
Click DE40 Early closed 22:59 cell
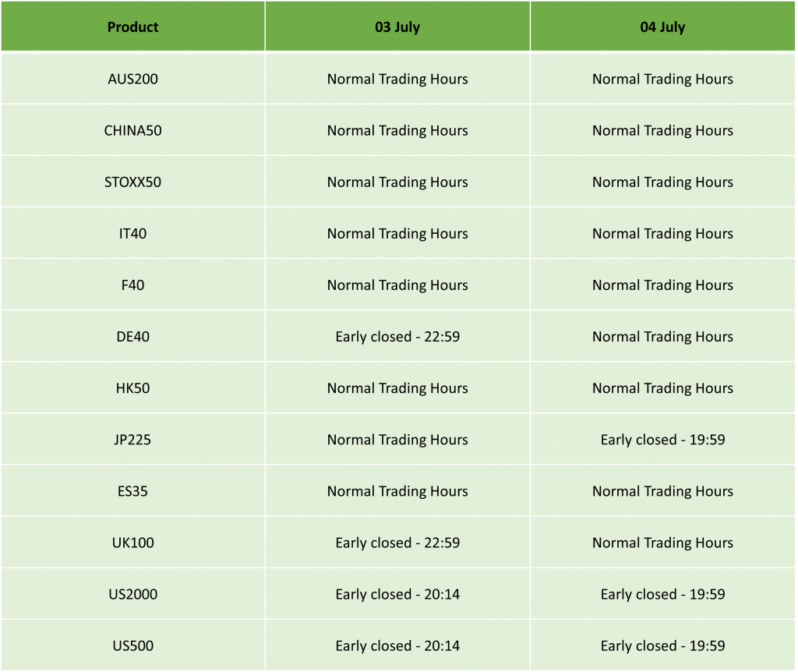coord(397,337)
